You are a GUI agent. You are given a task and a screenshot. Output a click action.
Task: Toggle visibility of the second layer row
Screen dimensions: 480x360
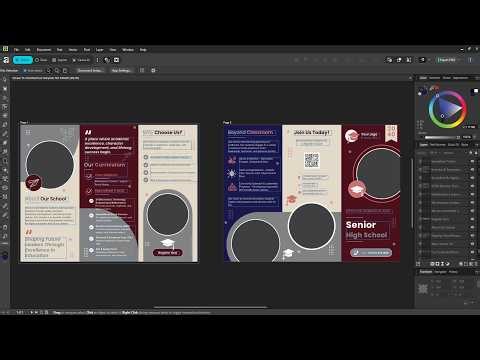(x=472, y=170)
